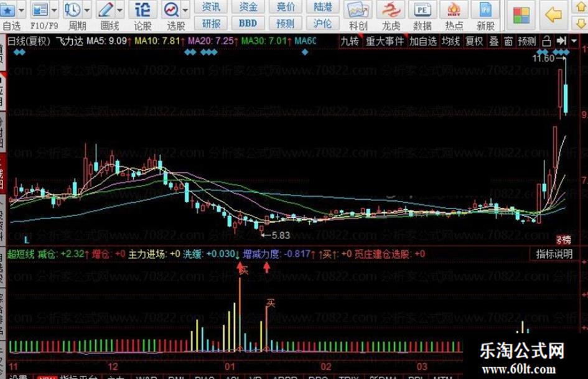The image size is (588, 379).
Task: Expand the dropdown next to F10/F9 icon
Action: pyautogui.click(x=54, y=10)
